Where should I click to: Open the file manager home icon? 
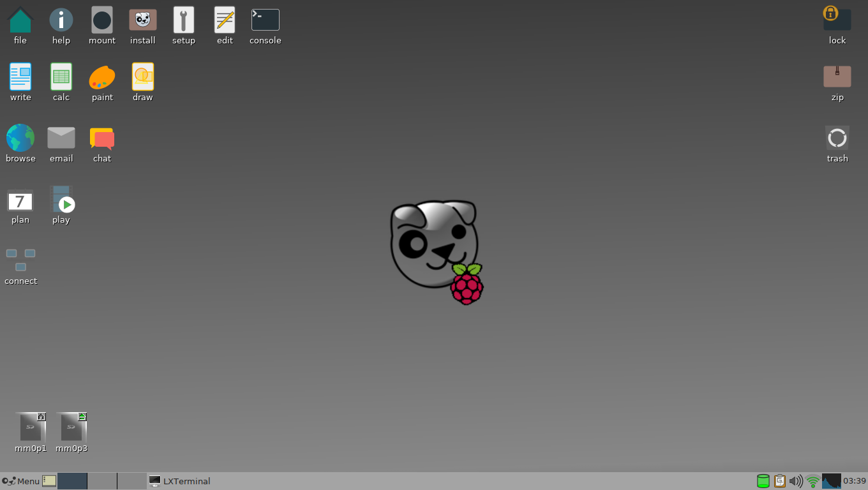20,20
